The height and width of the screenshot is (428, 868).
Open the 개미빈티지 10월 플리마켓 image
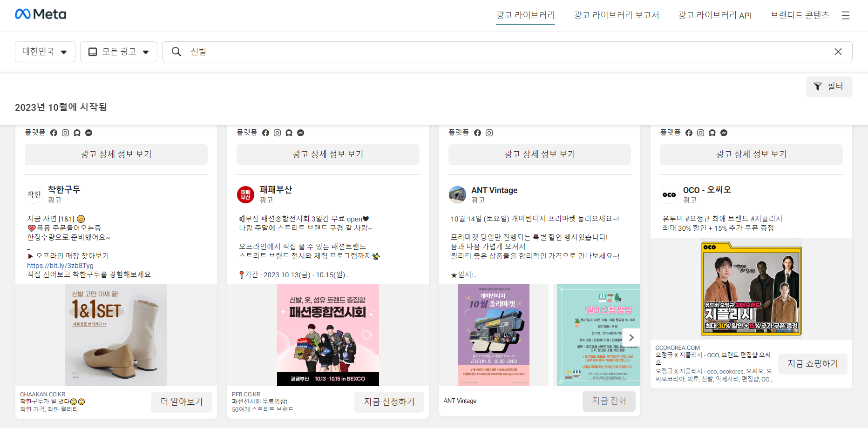click(x=494, y=335)
